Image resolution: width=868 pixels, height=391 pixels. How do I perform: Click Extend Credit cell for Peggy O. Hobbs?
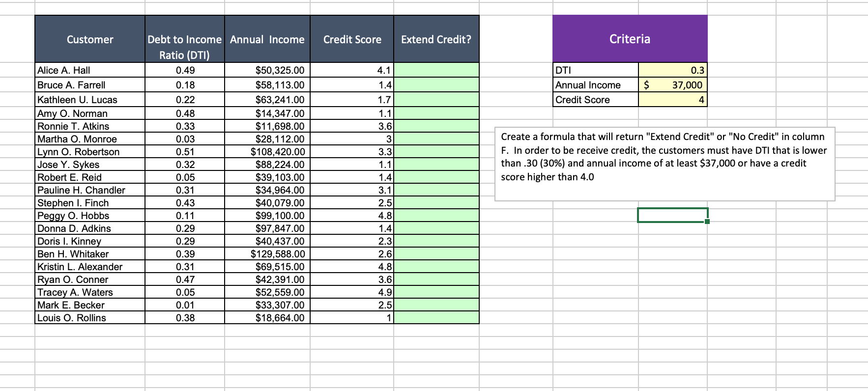[x=436, y=216]
